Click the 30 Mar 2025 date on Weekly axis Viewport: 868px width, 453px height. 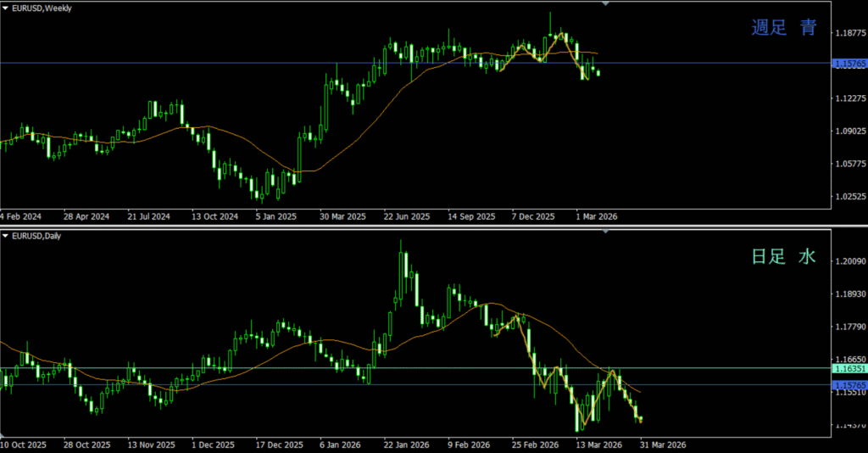click(342, 216)
